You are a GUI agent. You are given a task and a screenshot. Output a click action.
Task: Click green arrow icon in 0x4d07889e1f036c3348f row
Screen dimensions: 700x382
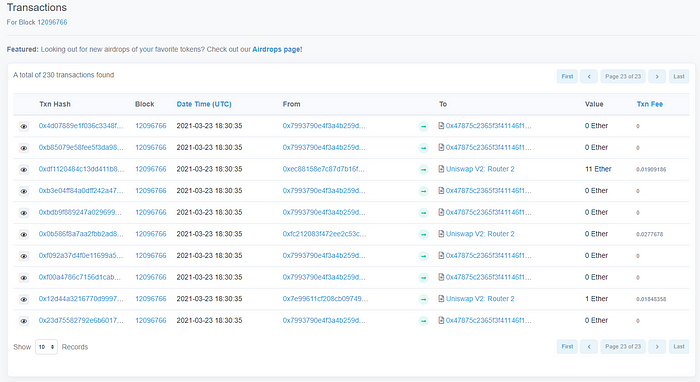[x=423, y=126]
